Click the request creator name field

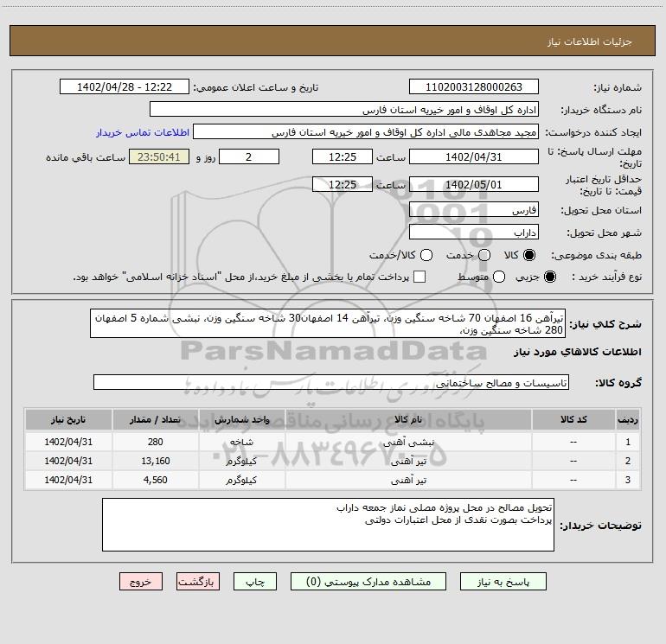[x=366, y=131]
